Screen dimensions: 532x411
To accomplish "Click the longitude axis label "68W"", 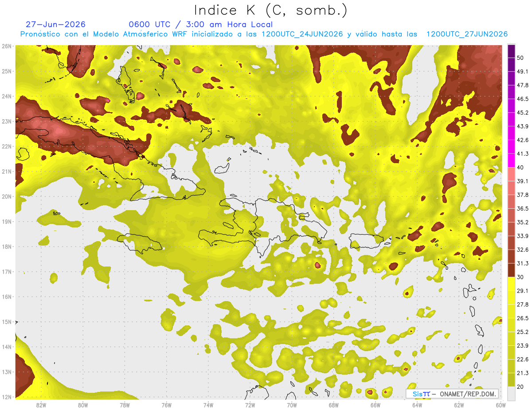I will 333,405.
